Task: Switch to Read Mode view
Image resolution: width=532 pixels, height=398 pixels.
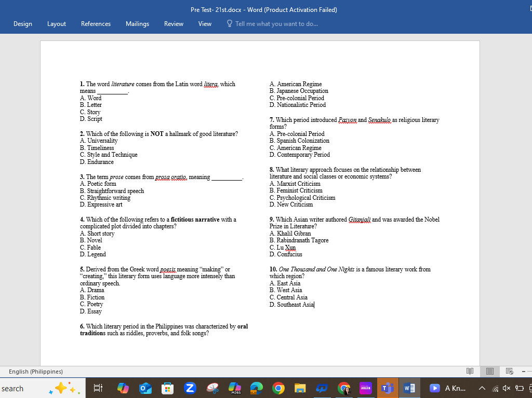Action: 470,371
